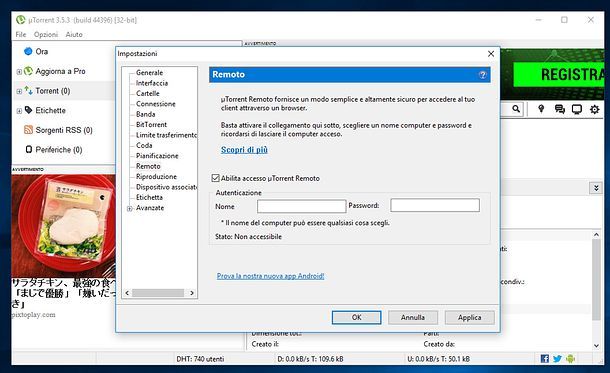Click the upload speed status entry
The image size is (610, 373).
(x=438, y=359)
